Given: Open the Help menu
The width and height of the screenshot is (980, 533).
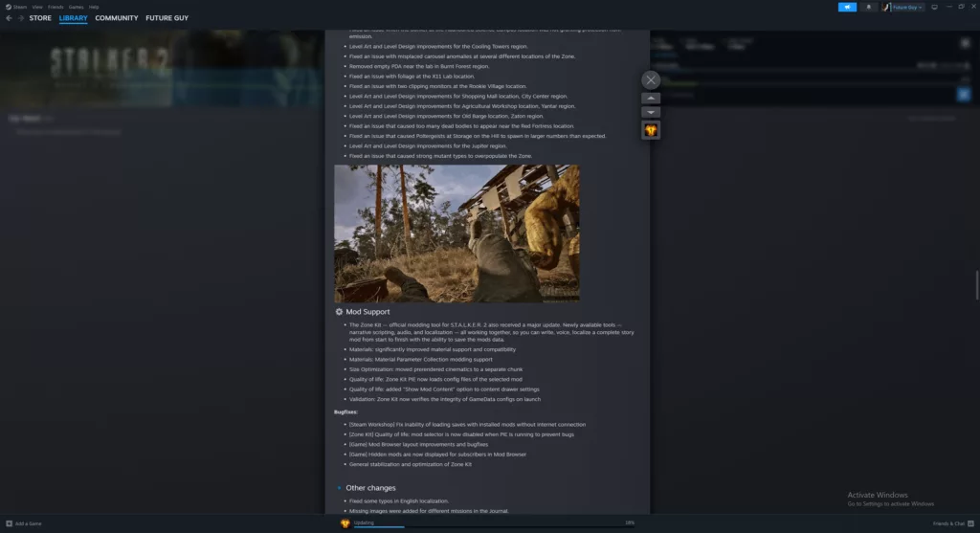Looking at the screenshot, I should 94,7.
